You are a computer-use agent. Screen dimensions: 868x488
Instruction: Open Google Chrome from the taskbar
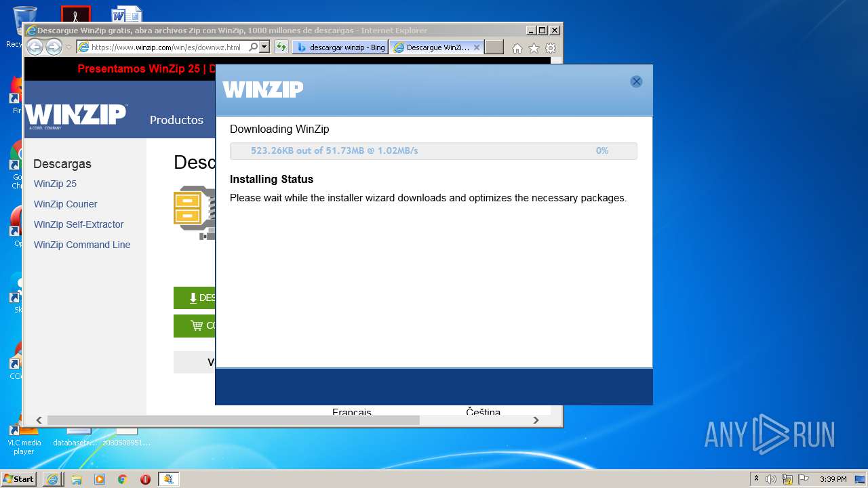pos(123,479)
